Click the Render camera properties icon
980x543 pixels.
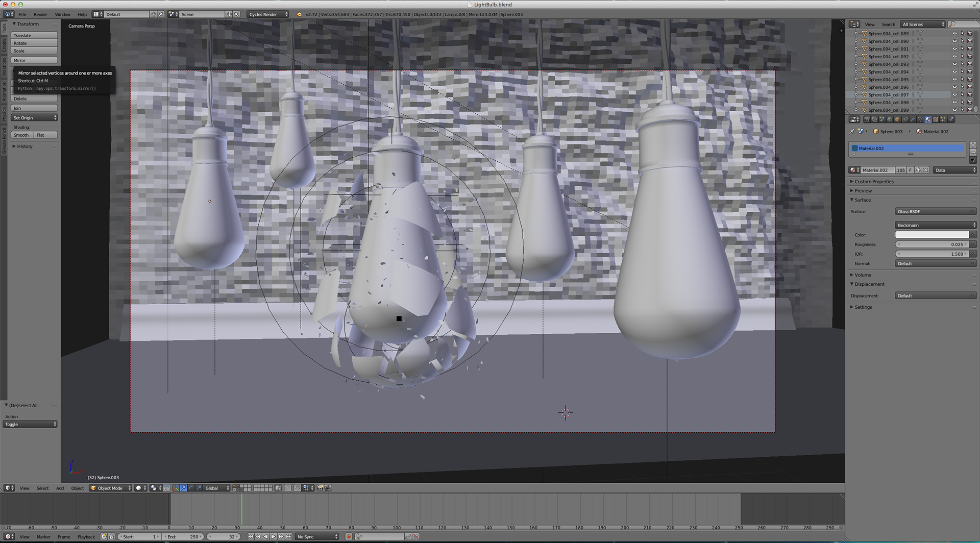click(x=867, y=119)
